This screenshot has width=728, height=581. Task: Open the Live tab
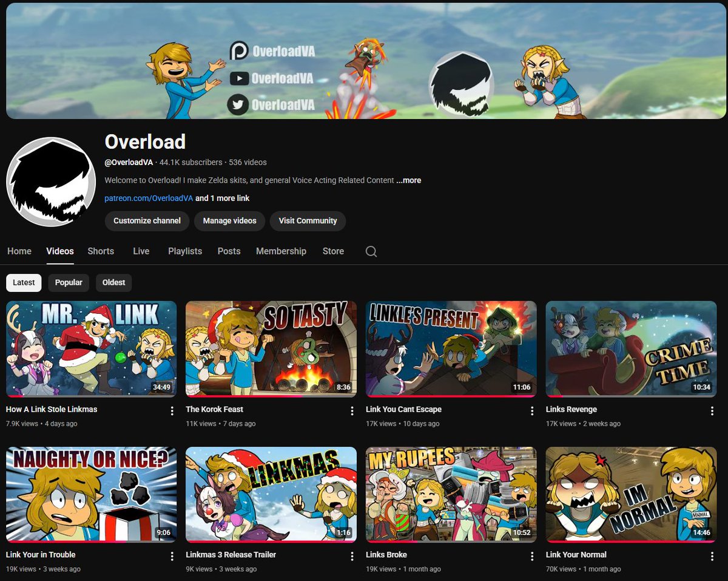coord(141,251)
